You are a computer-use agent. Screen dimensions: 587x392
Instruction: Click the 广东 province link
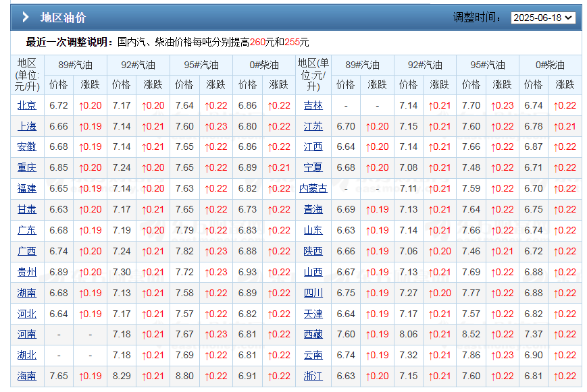coord(27,230)
